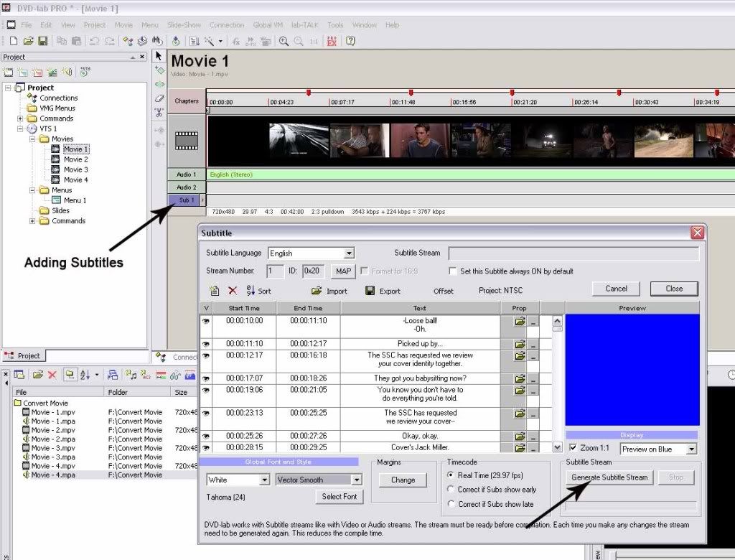735x560 pixels.
Task: Collapse the Menus folder in the project tree
Action: pyautogui.click(x=32, y=190)
